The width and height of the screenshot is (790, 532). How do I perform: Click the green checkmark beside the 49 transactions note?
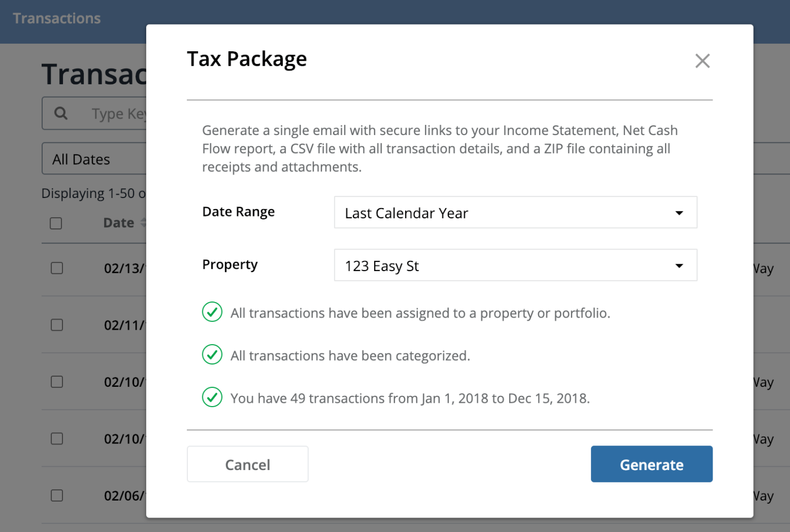tap(212, 398)
